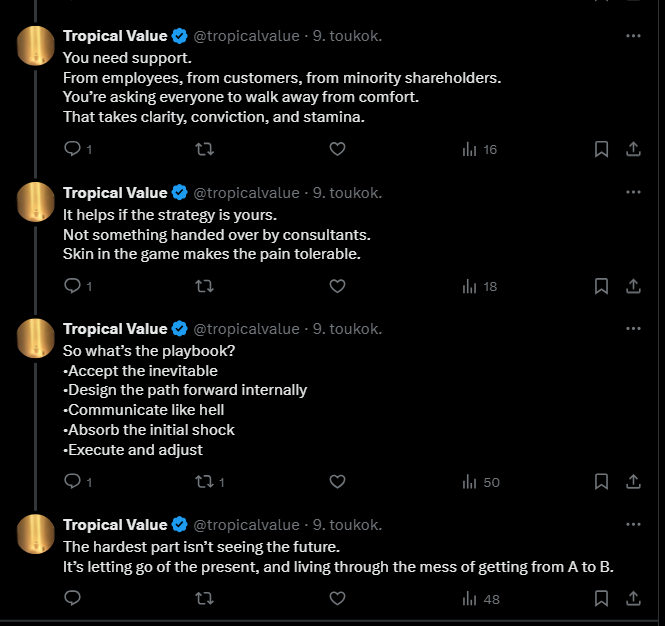Click the avatar on the playbook tweet
The height and width of the screenshot is (626, 665).
(36, 339)
